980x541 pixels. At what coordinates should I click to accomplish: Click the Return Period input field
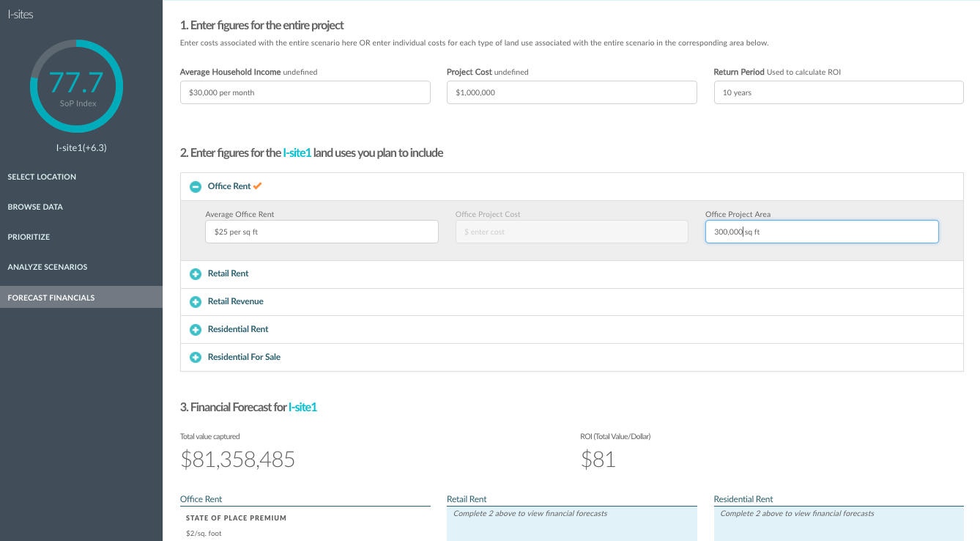[x=839, y=92]
